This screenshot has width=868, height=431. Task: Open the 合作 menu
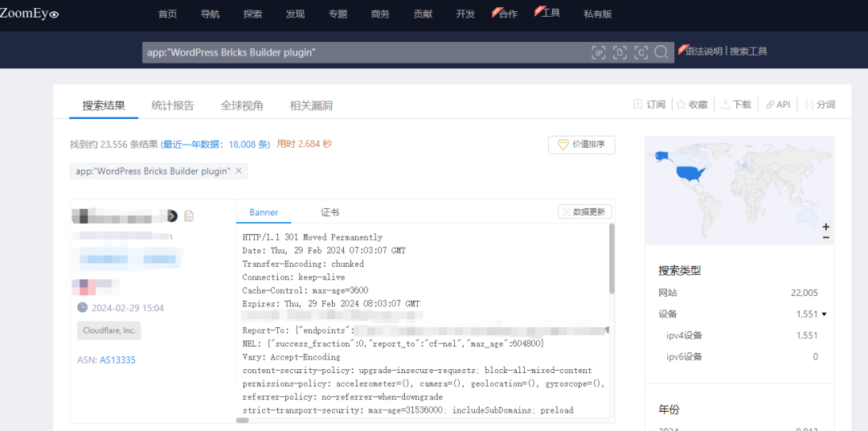pos(508,14)
